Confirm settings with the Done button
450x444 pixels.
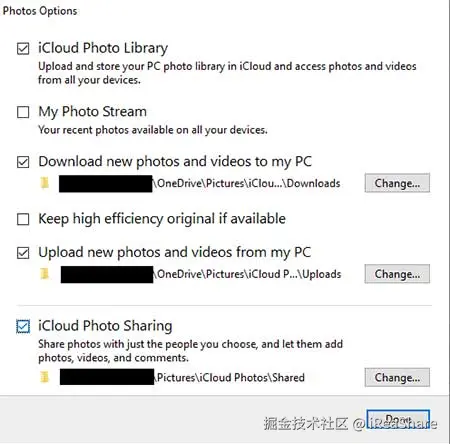[x=398, y=420]
